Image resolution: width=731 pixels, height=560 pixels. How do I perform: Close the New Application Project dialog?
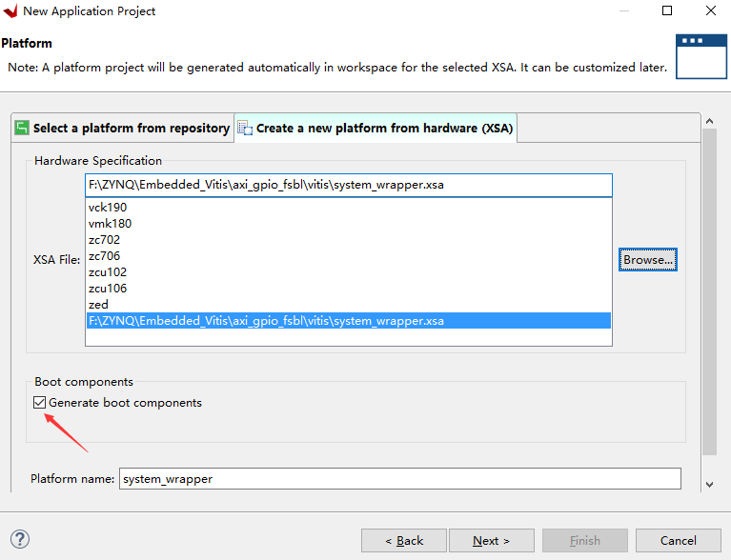(x=711, y=10)
